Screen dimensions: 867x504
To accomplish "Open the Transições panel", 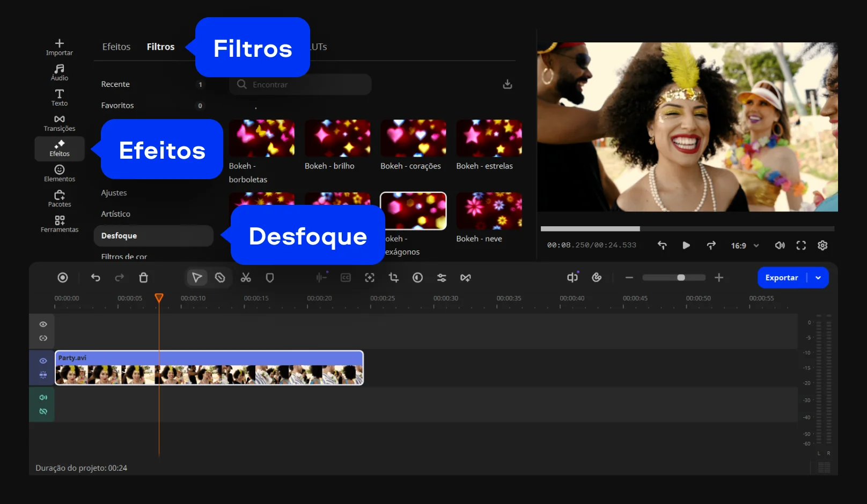I will 59,122.
